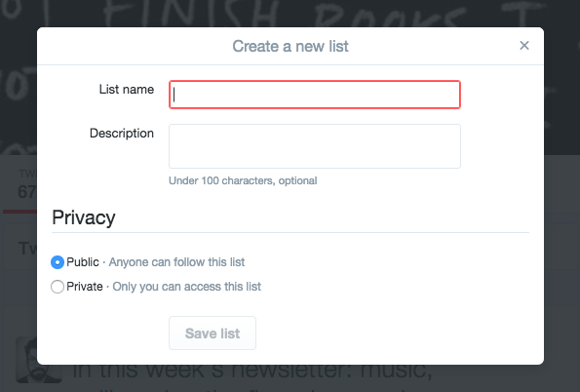Click the List name input field
This screenshot has height=392, width=580.
(x=315, y=95)
